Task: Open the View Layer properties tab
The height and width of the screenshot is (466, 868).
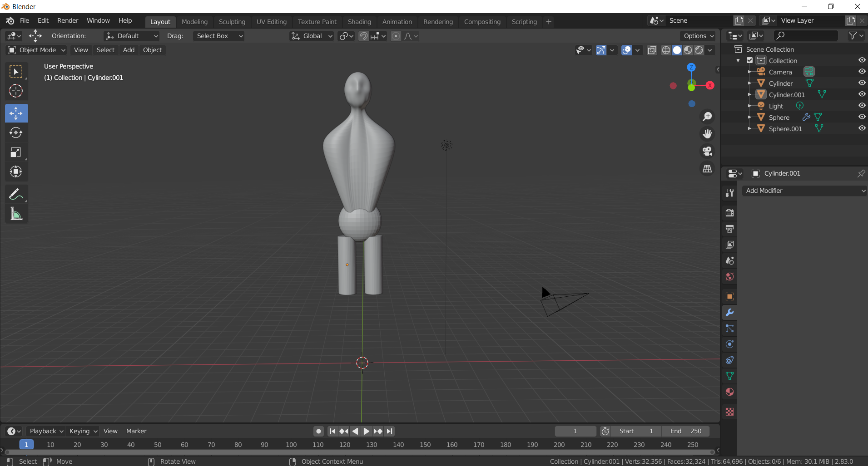Action: click(x=729, y=245)
